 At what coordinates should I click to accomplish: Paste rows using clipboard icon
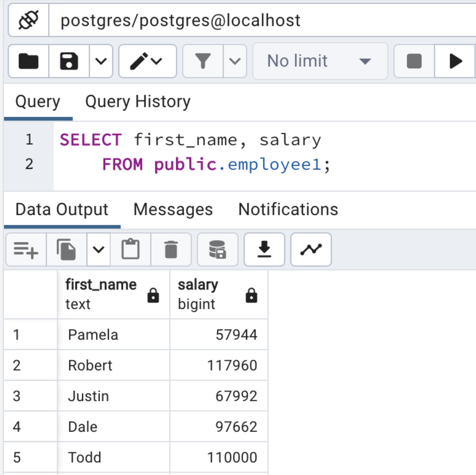(131, 250)
